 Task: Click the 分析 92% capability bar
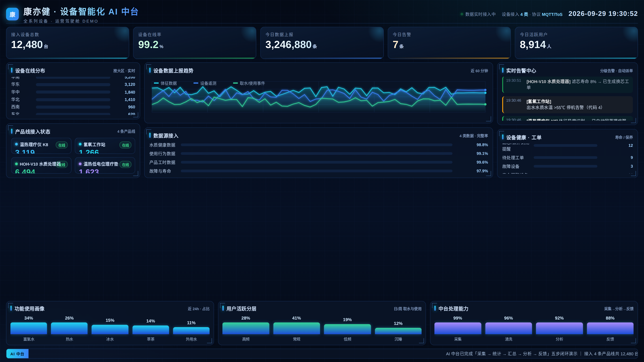(x=559, y=328)
